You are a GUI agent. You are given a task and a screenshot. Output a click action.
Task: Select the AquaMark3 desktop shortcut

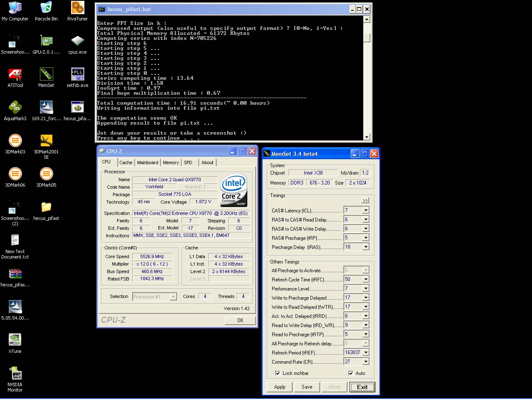tap(15, 111)
